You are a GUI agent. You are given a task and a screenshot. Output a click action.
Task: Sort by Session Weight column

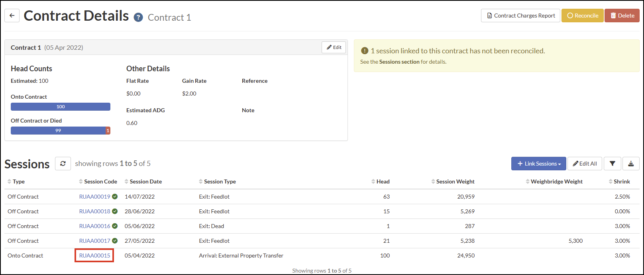tap(453, 181)
